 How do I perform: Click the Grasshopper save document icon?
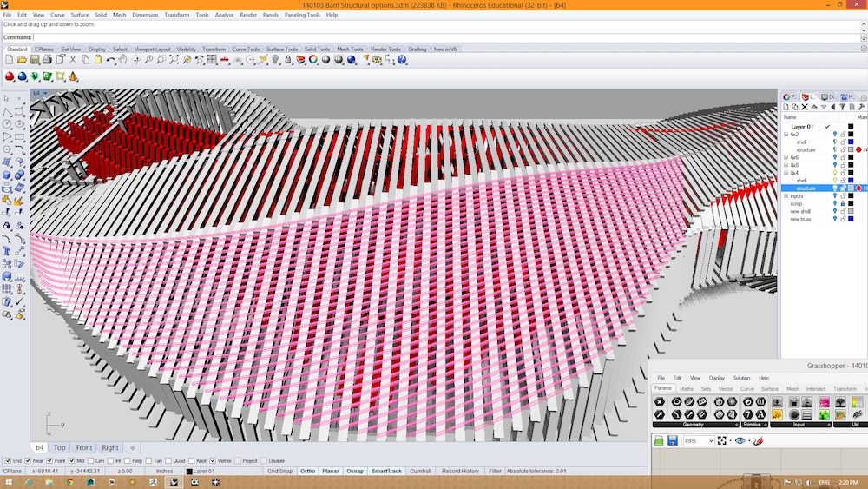click(673, 441)
